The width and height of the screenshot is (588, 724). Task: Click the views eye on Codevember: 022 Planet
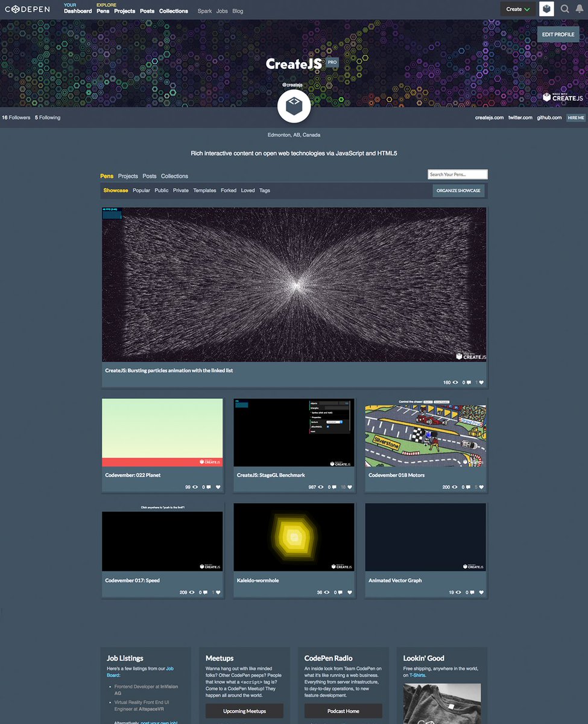pyautogui.click(x=195, y=487)
